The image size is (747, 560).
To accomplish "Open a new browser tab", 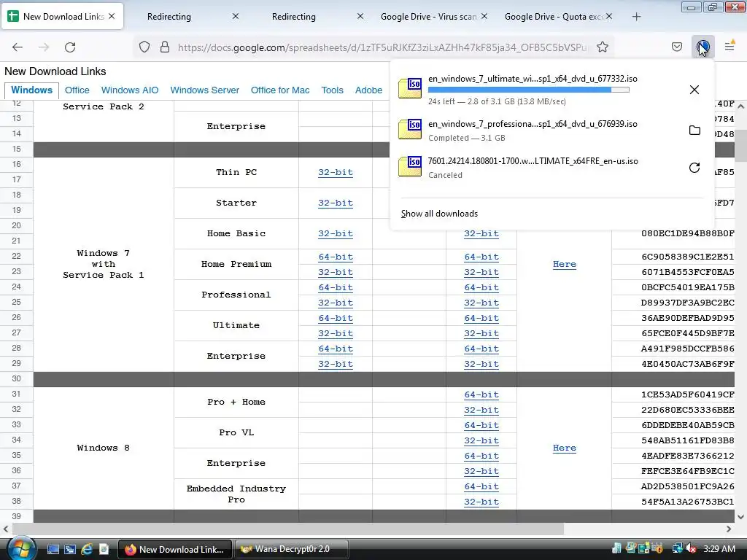I will tap(636, 17).
